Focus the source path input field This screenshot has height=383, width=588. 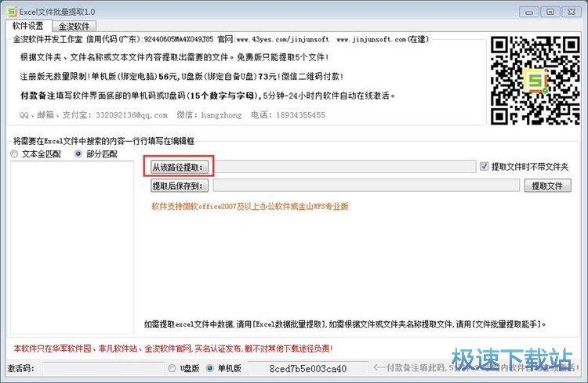(345, 167)
